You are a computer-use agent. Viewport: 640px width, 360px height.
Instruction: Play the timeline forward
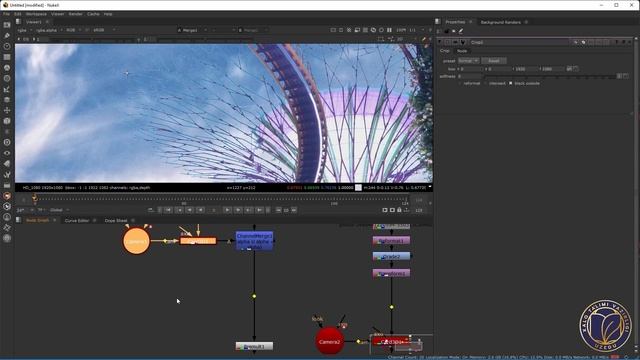point(227,210)
